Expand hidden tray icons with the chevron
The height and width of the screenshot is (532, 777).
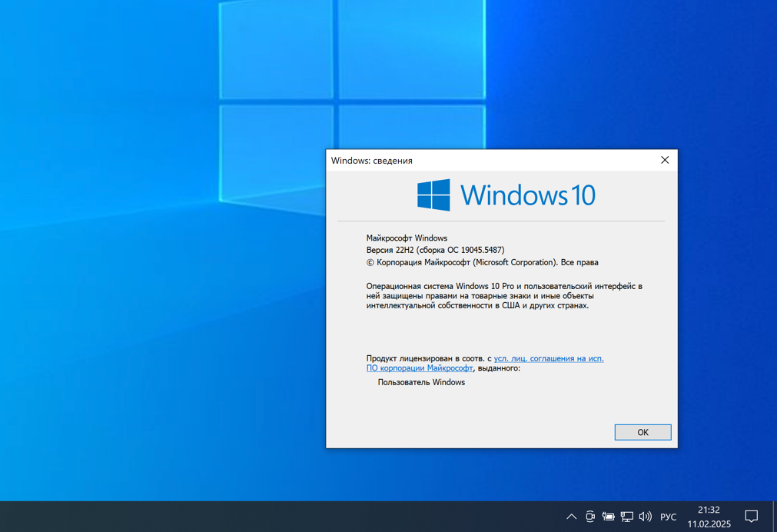(x=572, y=516)
